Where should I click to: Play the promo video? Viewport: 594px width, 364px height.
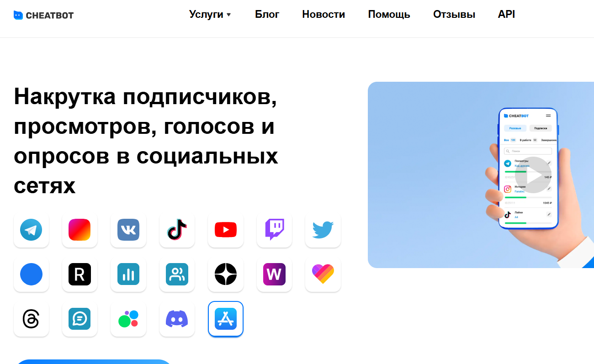[x=533, y=175]
